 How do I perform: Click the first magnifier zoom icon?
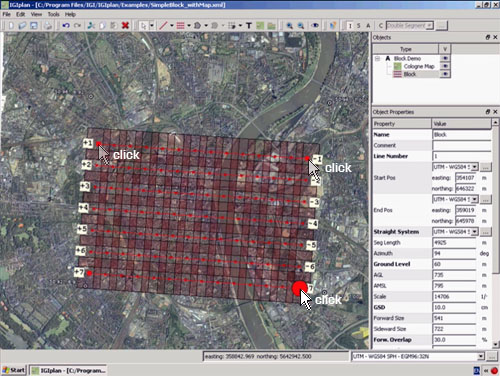(x=289, y=25)
